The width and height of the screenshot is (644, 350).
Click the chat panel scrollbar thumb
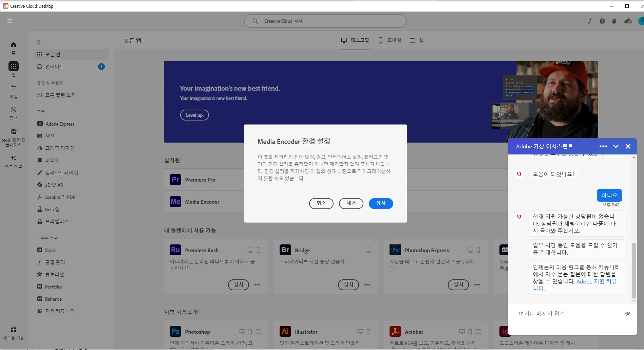(x=634, y=270)
